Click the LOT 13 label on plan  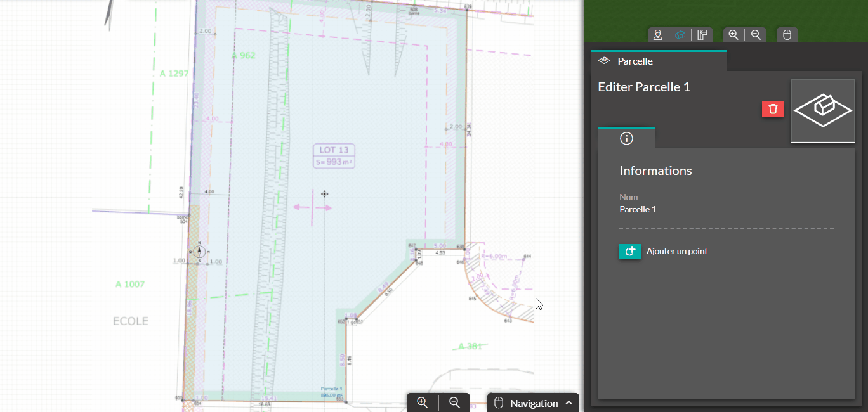[334, 156]
